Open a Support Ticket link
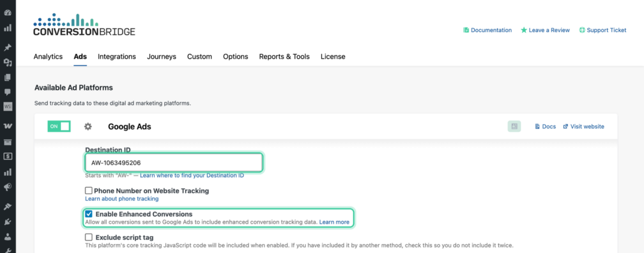 [602, 30]
